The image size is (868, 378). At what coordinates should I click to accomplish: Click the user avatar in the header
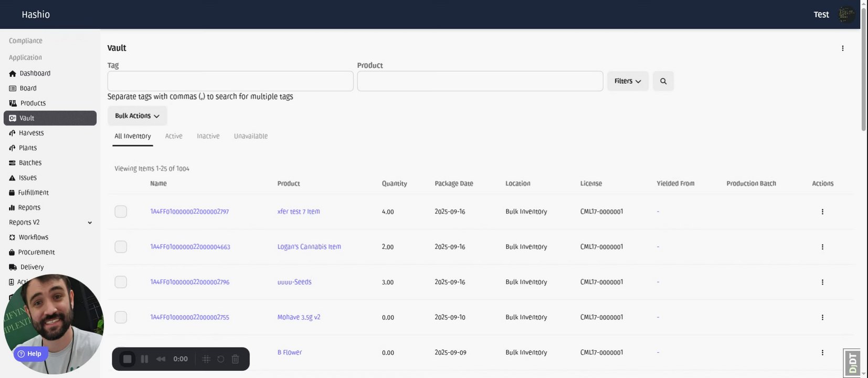tap(846, 14)
